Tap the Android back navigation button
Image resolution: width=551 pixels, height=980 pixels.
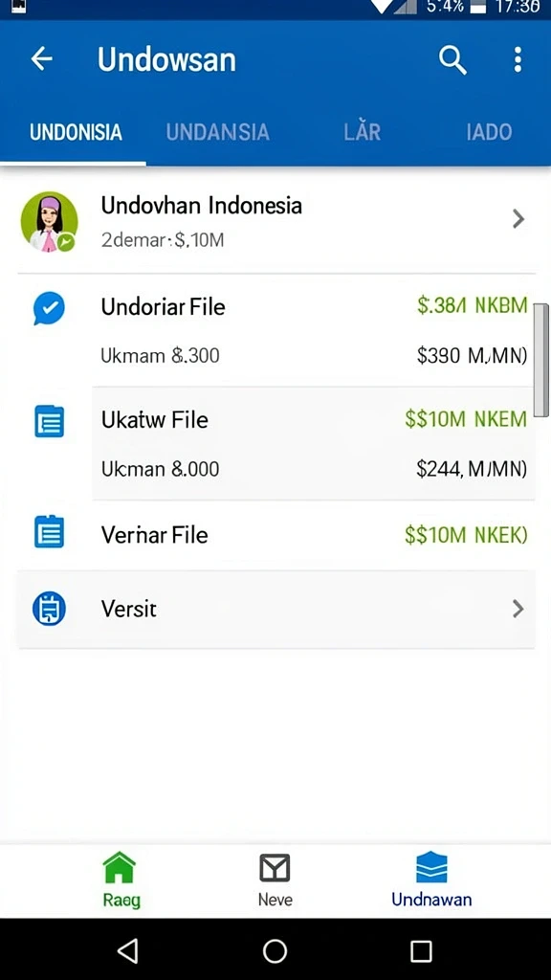(x=128, y=950)
